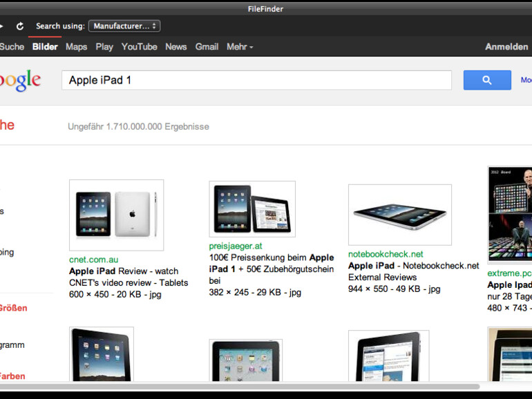The image size is (532, 399).
Task: Click the '600 × 450 - 20 KB - jpg' text
Action: 115,295
